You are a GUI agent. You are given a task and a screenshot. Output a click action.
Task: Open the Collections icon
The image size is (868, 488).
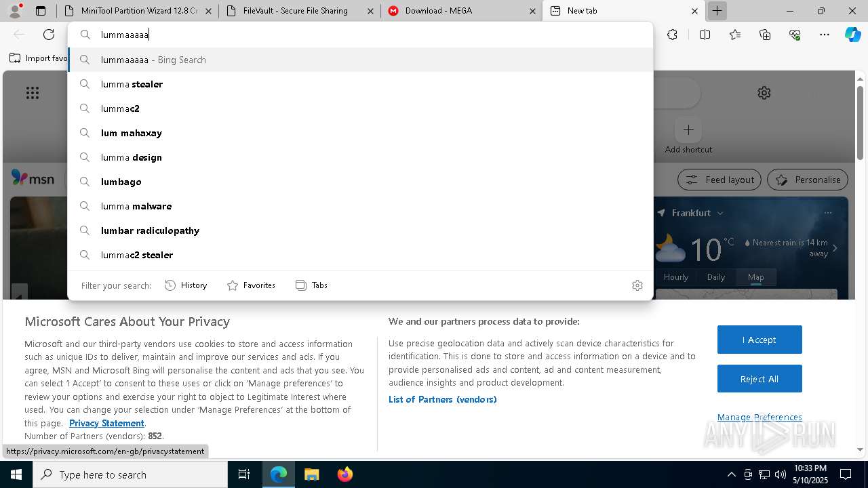tap(765, 35)
